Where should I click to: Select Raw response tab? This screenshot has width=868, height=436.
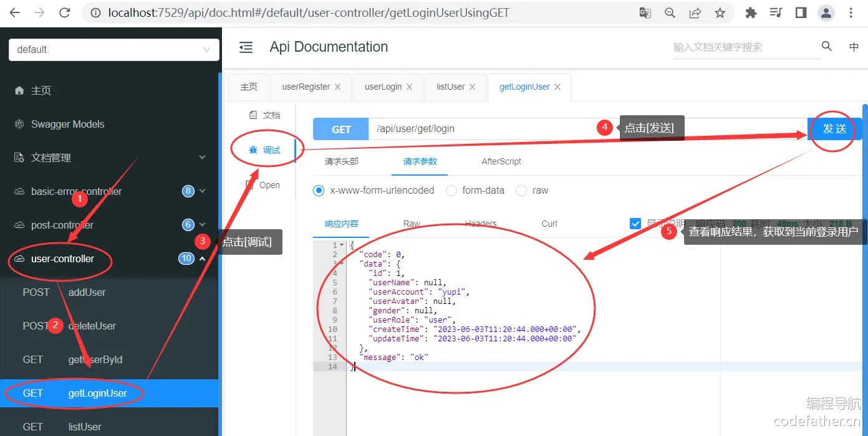(x=412, y=224)
